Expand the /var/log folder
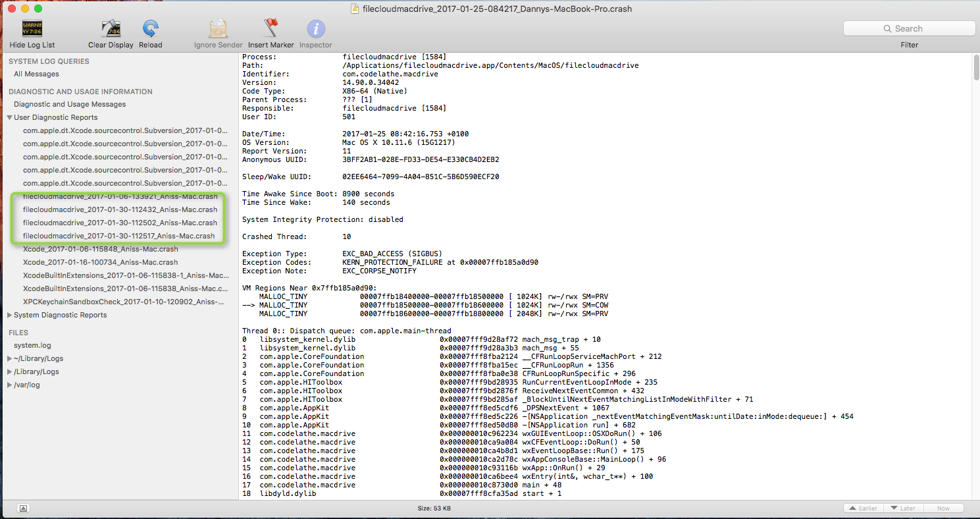 (x=9, y=385)
